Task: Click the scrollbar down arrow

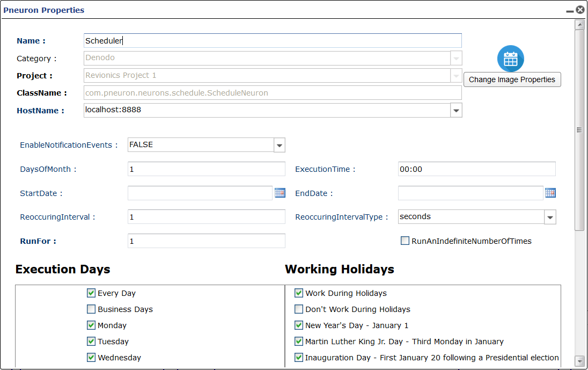Action: coord(580,361)
